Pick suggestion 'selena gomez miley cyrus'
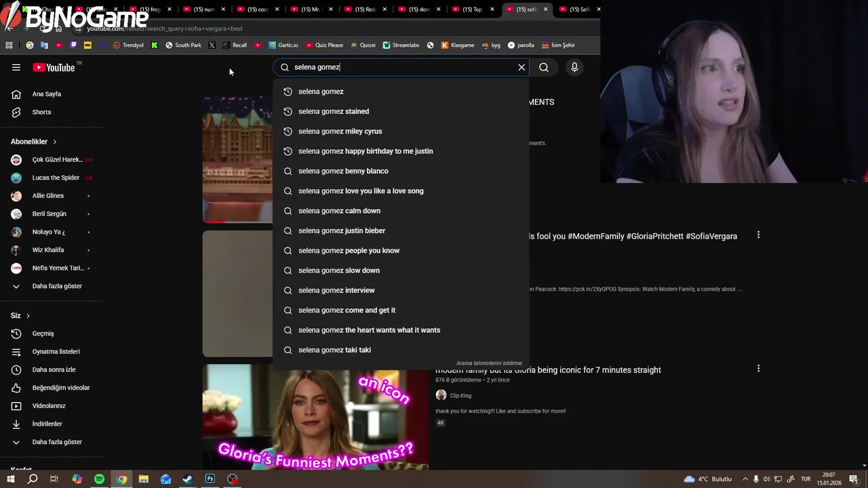 tap(401, 131)
